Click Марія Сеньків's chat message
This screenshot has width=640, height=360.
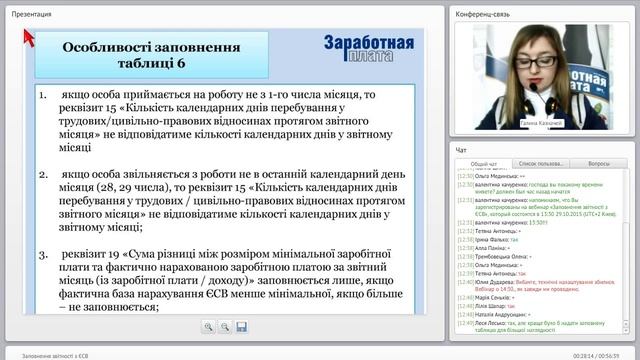[x=486, y=298]
